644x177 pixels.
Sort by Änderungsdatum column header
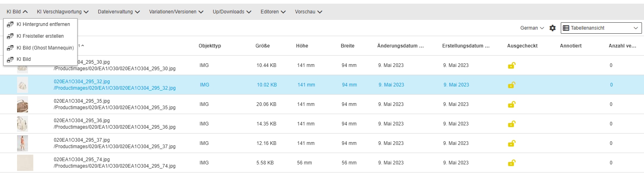(x=400, y=46)
